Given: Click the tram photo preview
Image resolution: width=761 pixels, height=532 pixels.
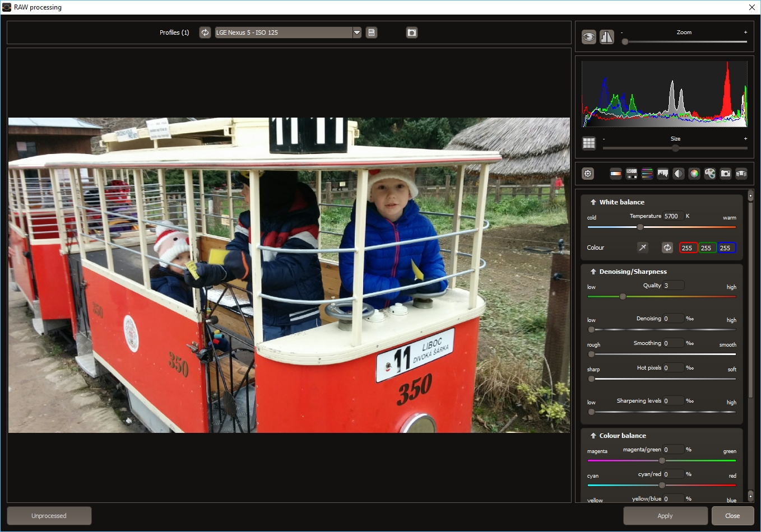Looking at the screenshot, I should 289,275.
